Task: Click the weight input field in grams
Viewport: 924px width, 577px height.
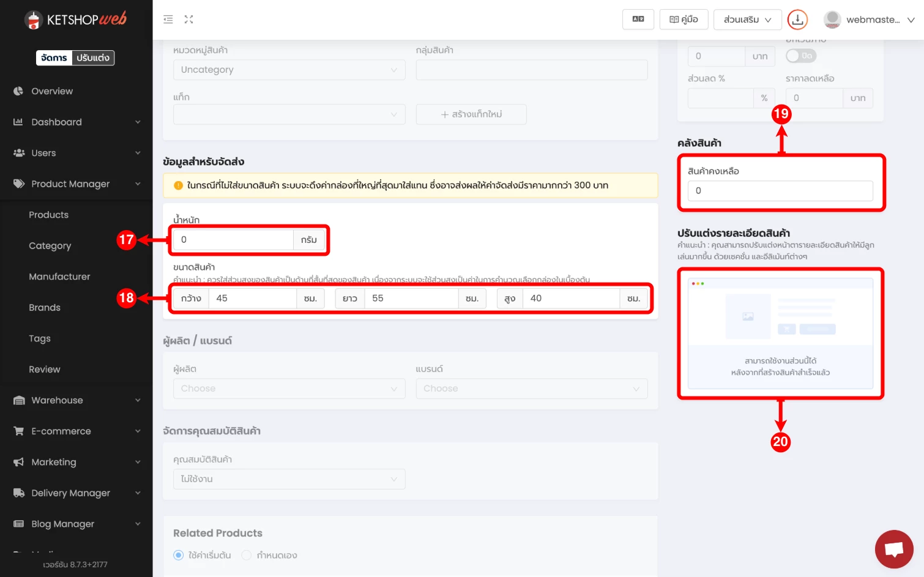Action: click(x=233, y=240)
